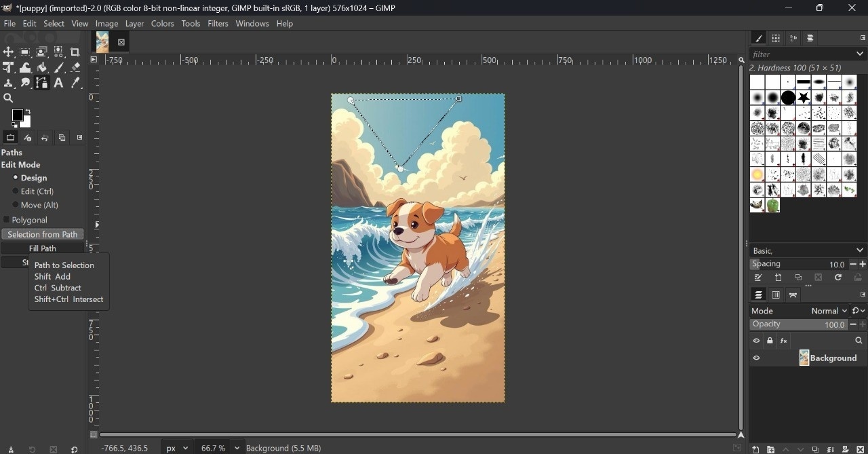
Task: Open the Undo History tab
Action: (x=45, y=138)
